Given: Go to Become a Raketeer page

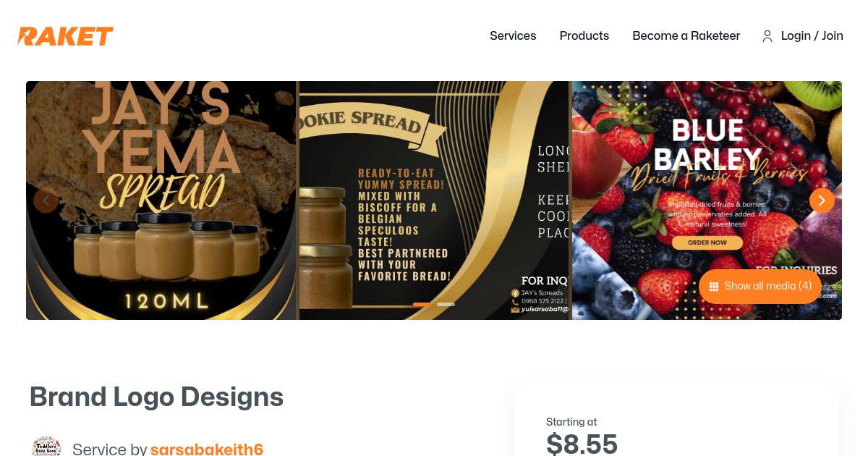Looking at the screenshot, I should [686, 35].
